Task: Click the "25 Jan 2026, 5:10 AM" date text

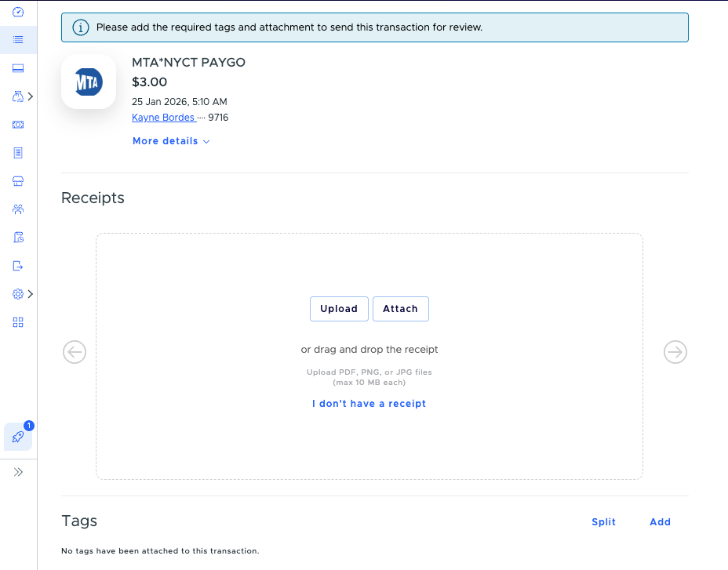Action: (180, 102)
